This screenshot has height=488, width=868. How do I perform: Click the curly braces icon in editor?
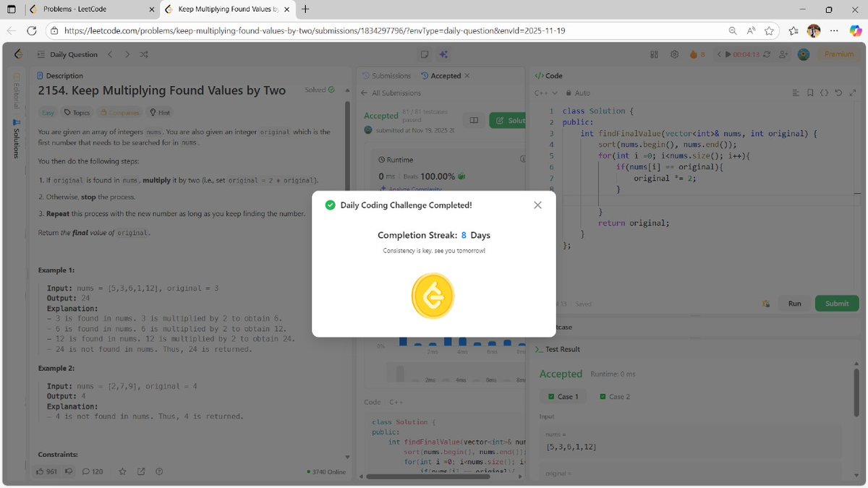click(x=824, y=93)
